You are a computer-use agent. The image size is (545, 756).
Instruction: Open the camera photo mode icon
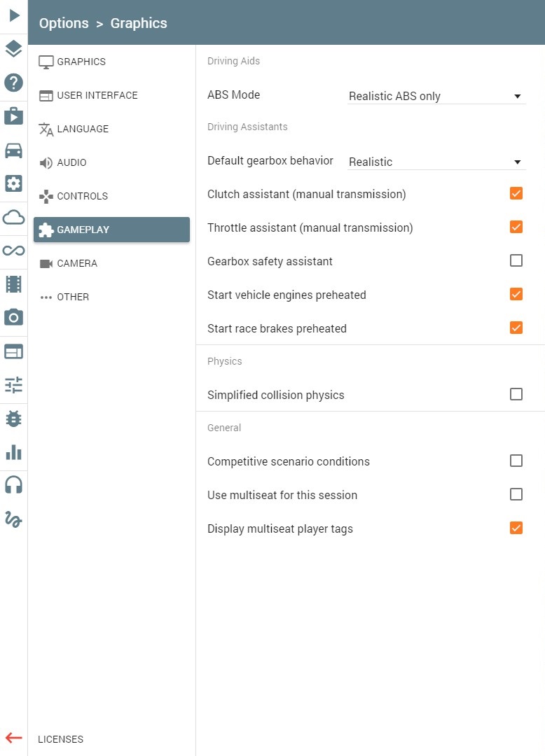click(x=13, y=317)
